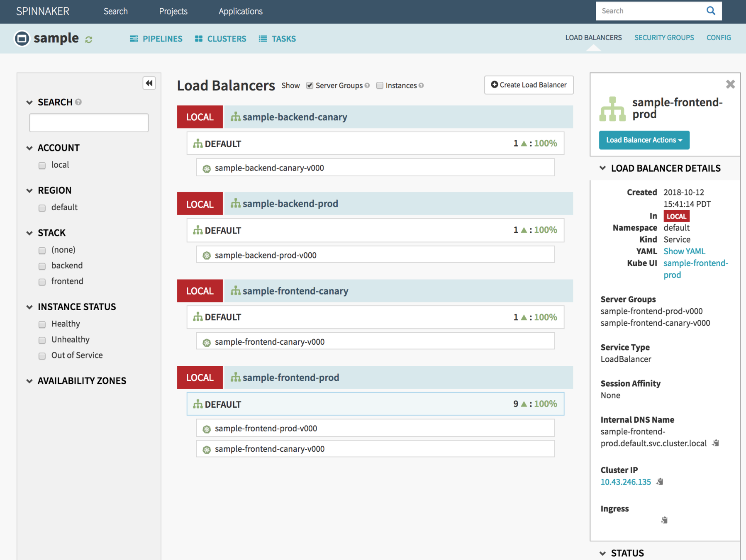Image resolution: width=746 pixels, height=560 pixels.
Task: Click plus icon on Create Load Balancer
Action: [x=494, y=85]
